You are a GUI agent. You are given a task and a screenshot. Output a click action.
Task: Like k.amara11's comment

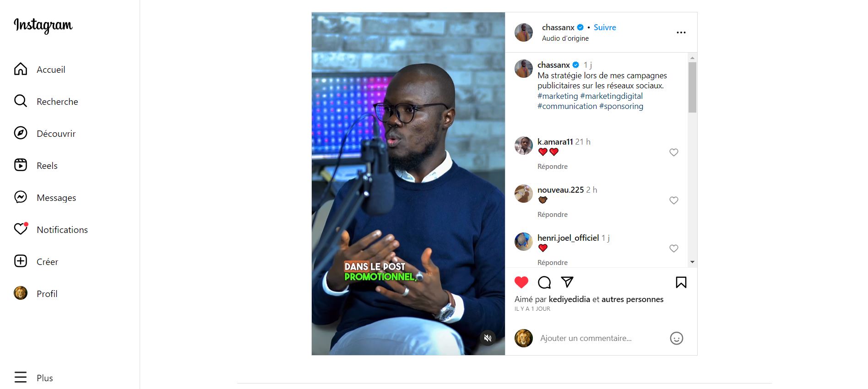coord(674,152)
